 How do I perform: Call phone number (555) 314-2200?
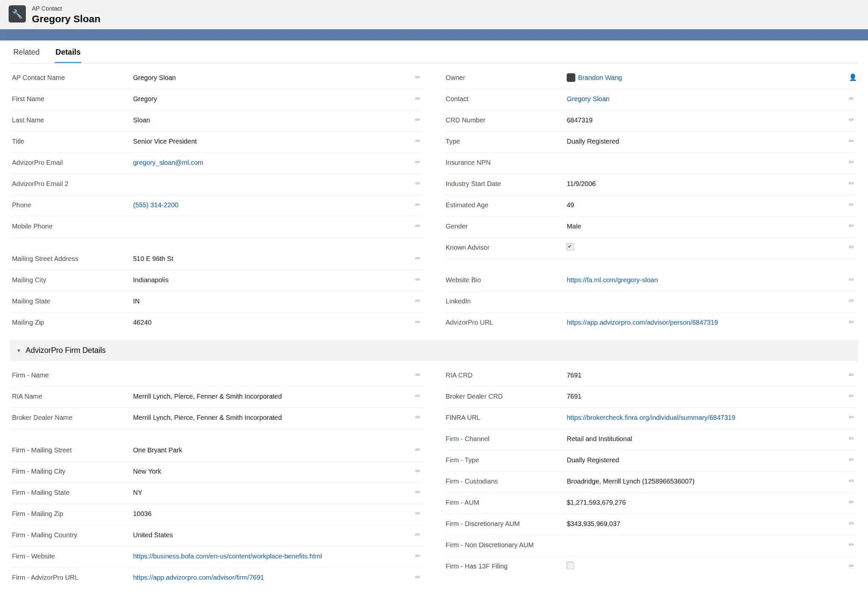[156, 205]
